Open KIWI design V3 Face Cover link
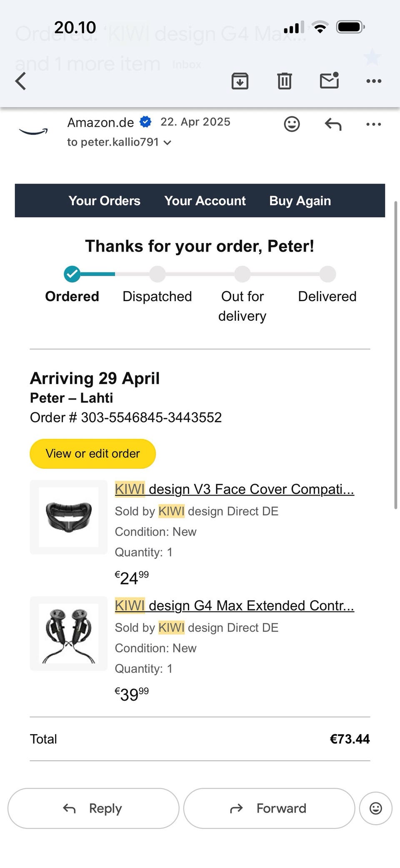Screen dimensions: 400x868 235,489
